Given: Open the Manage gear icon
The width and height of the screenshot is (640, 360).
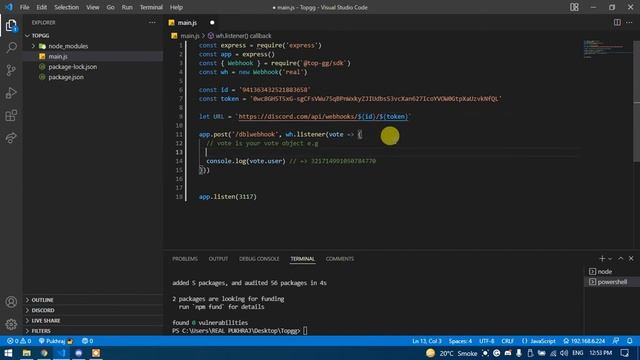Looking at the screenshot, I should point(11,324).
